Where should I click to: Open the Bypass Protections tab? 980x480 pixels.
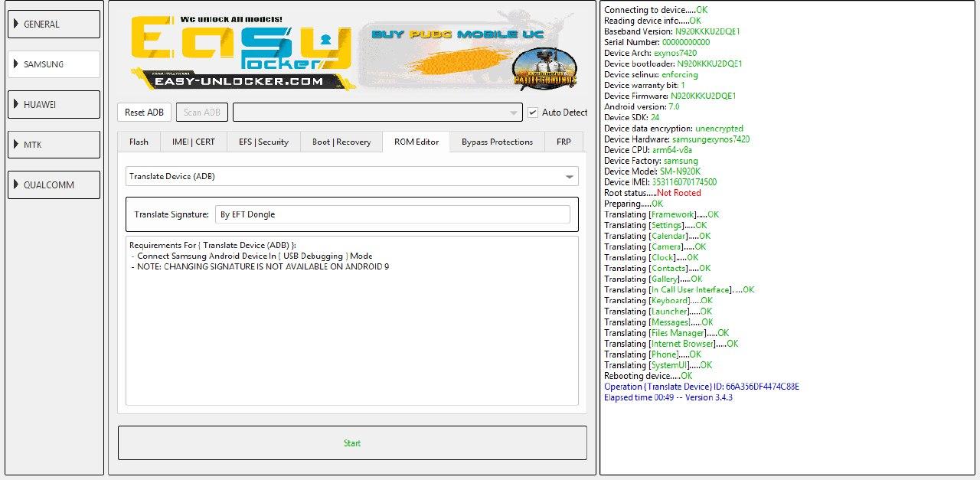click(x=497, y=142)
